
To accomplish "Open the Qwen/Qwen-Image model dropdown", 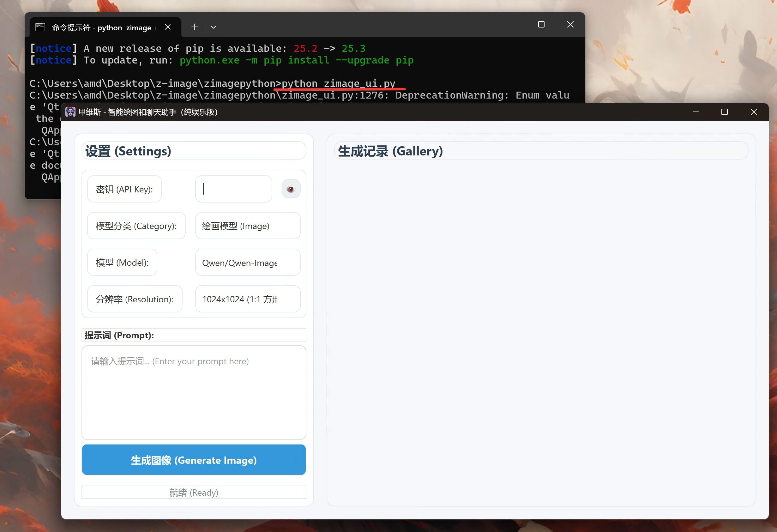I will (247, 263).
